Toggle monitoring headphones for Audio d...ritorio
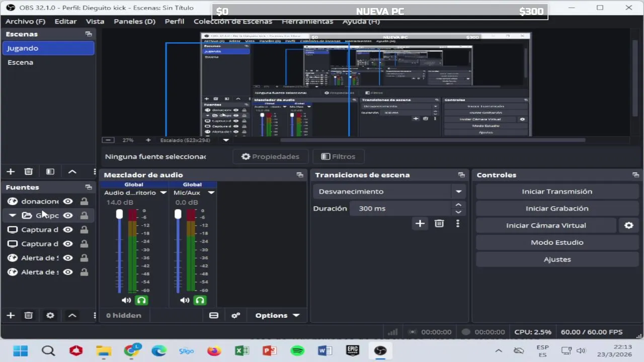This screenshot has width=644, height=362. click(141, 300)
